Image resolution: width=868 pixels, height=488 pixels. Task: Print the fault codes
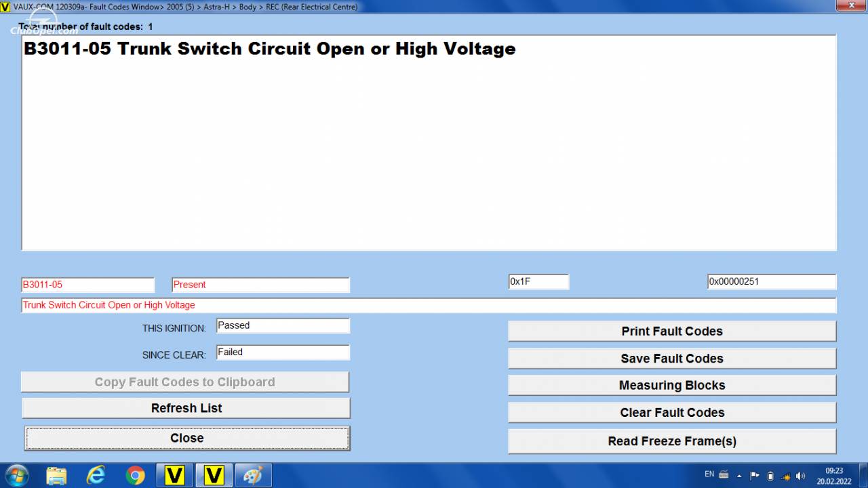pos(672,331)
